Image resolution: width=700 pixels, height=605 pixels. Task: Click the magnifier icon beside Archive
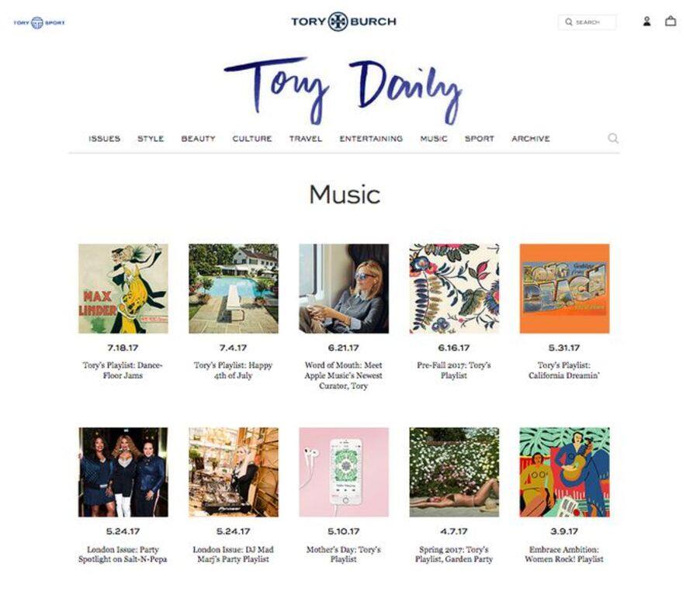coord(613,138)
